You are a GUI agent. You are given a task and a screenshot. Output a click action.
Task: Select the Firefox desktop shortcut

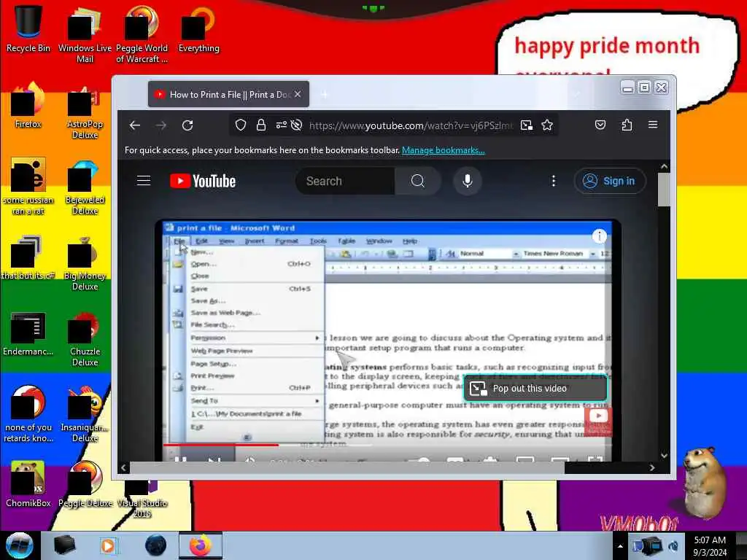tap(28, 106)
